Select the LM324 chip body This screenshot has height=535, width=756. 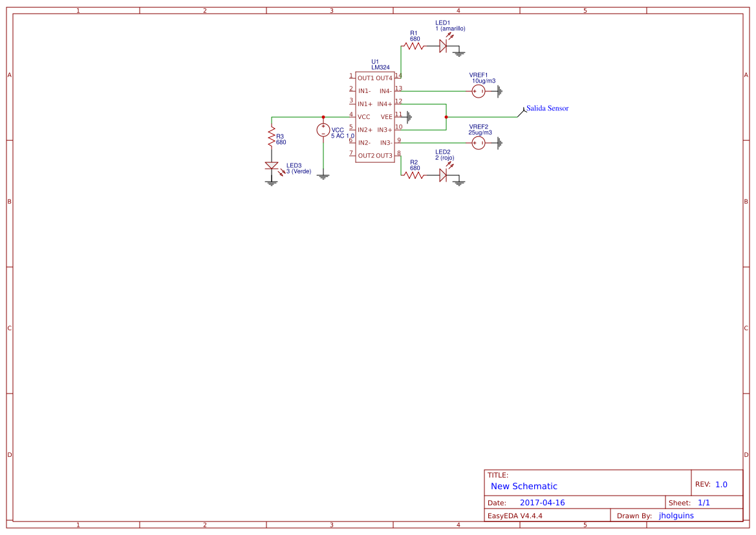pyautogui.click(x=375, y=117)
